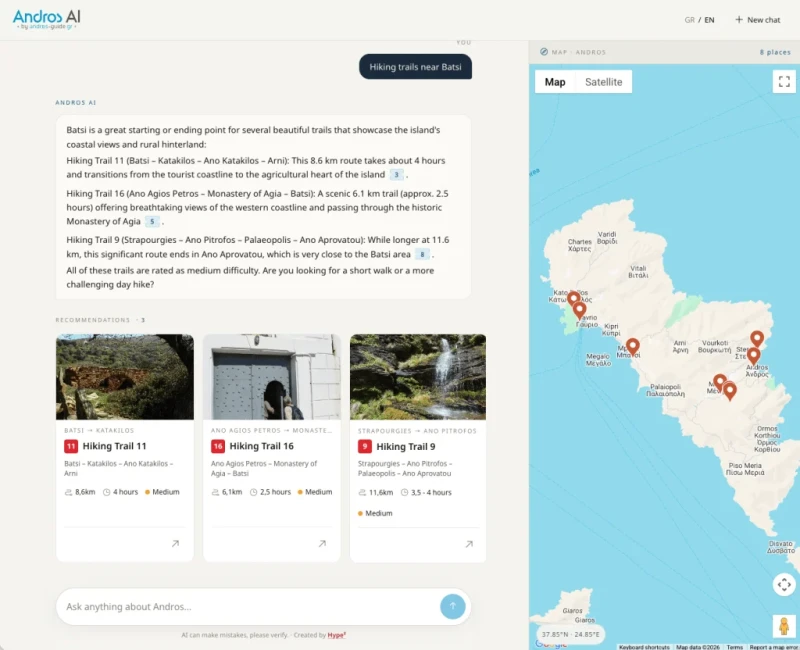Open citation reference 5
The width and height of the screenshot is (800, 650).
(152, 221)
